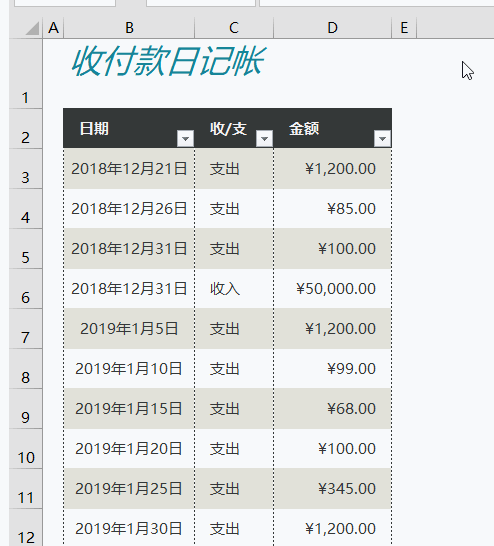Select column B header
Viewport: 494px width, 546px height.
pyautogui.click(x=129, y=28)
